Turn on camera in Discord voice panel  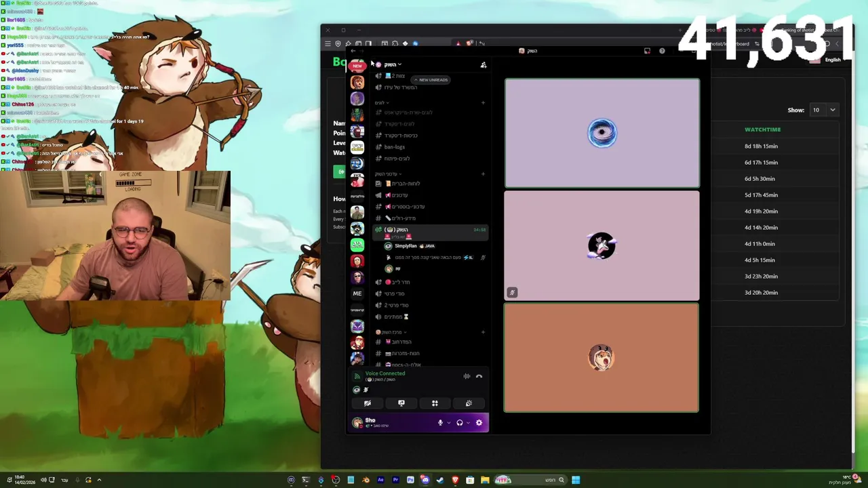(368, 403)
